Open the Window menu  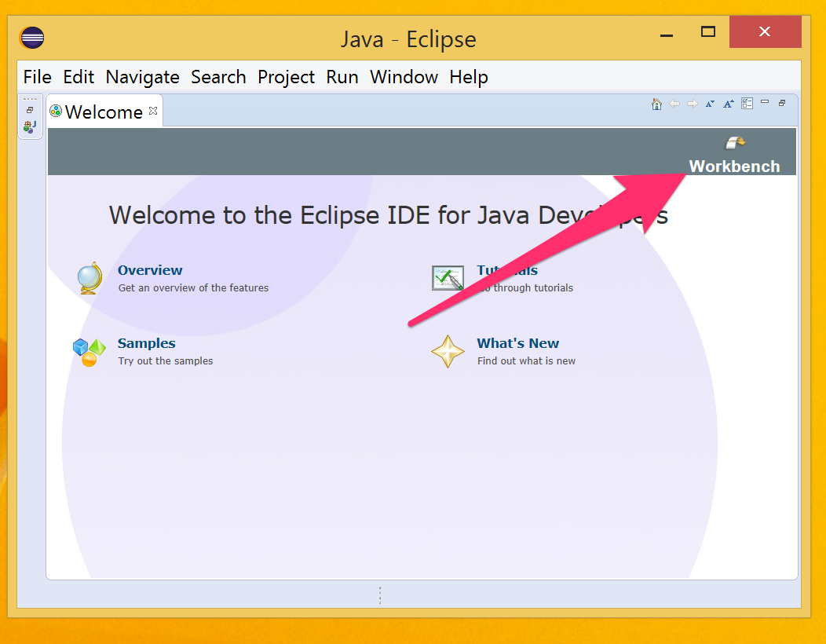coord(404,77)
